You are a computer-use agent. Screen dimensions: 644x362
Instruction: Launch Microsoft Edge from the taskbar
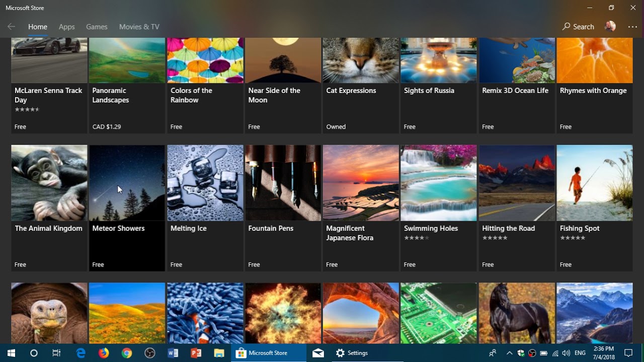(80, 353)
